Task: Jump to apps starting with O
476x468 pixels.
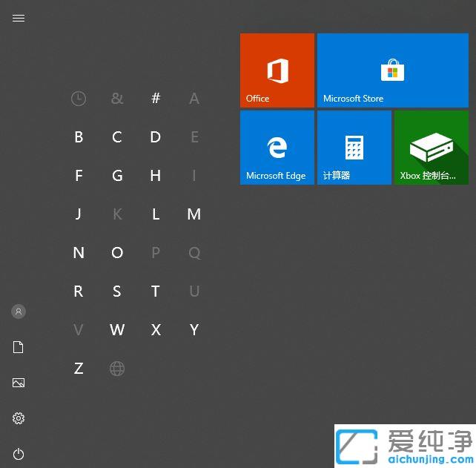Action: coord(117,253)
